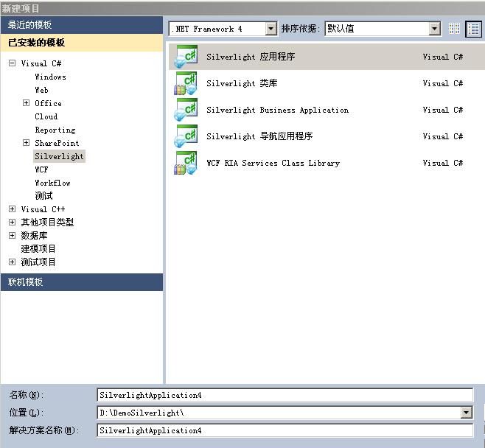Open the 最近的模板 section
Viewport: 485px width, 448px height.
pyautogui.click(x=82, y=25)
